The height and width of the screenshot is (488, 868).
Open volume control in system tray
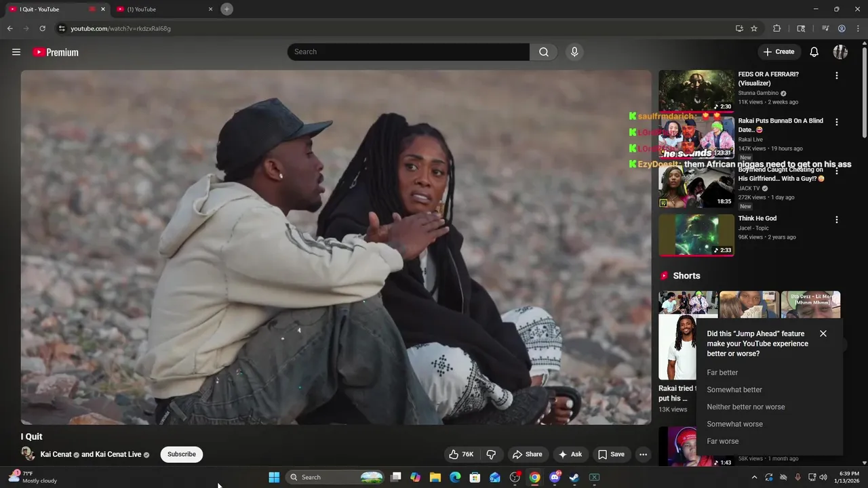point(823,477)
